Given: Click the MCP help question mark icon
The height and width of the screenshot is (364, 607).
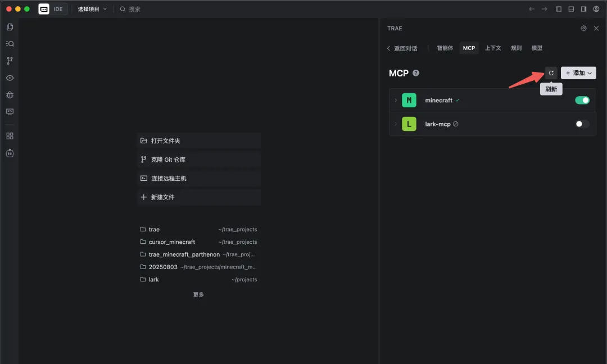Looking at the screenshot, I should pos(416,73).
